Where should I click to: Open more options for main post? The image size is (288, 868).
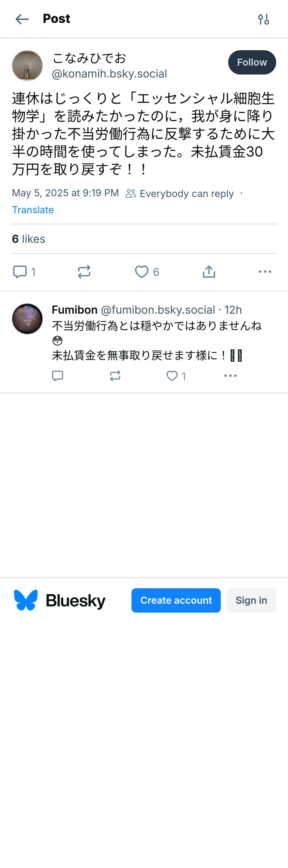coord(265,272)
